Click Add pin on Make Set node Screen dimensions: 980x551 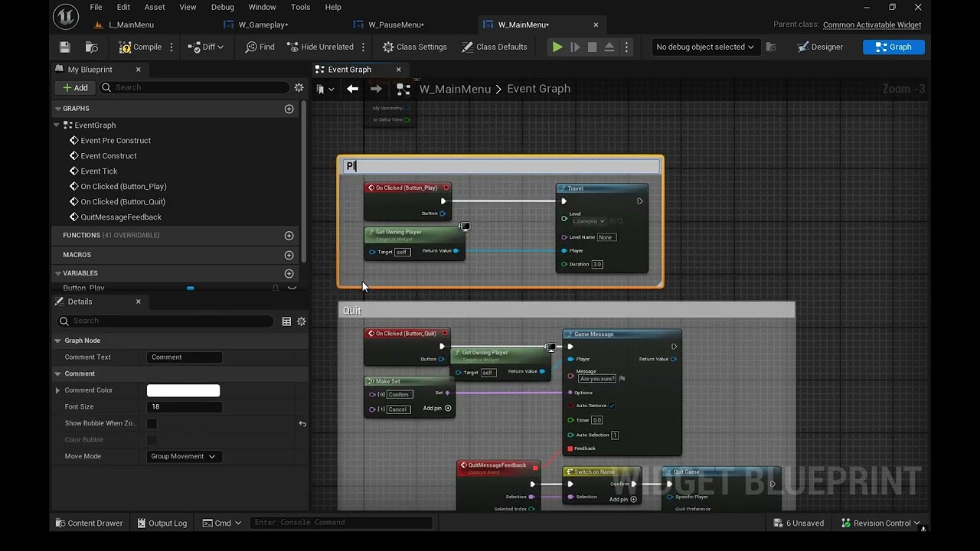[437, 408]
